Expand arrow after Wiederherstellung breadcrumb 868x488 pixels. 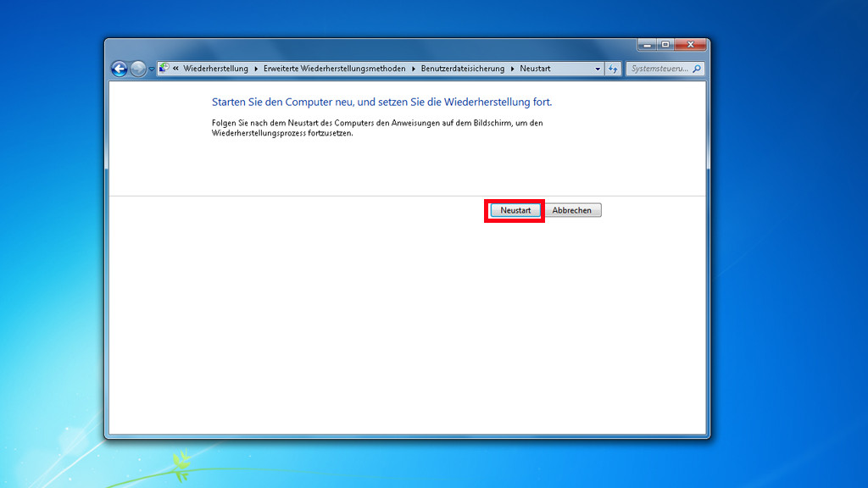point(256,69)
